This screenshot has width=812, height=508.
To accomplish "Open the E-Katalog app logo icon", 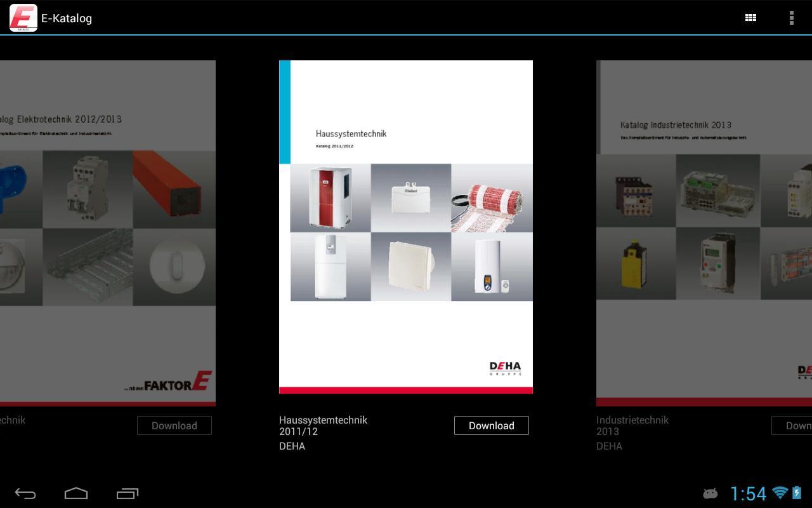I will (x=23, y=18).
